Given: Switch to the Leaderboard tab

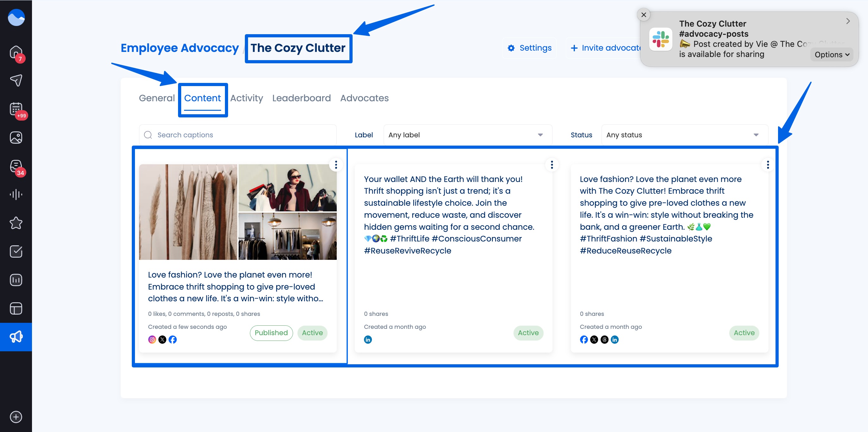Looking at the screenshot, I should (x=302, y=98).
